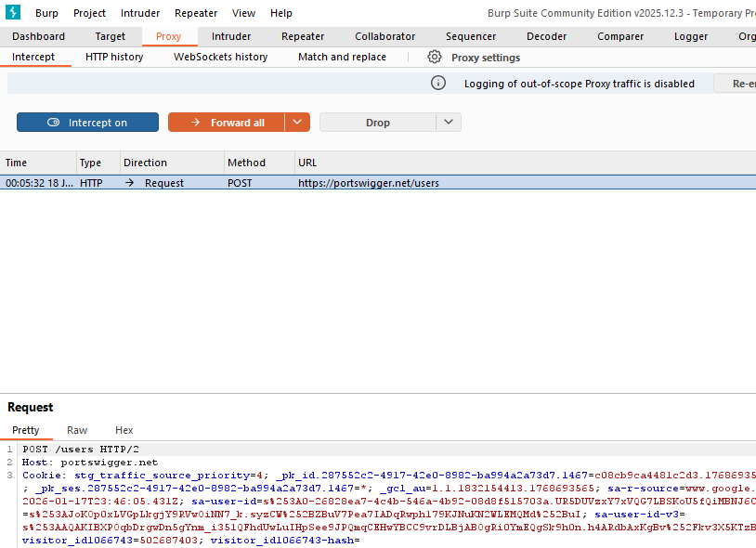Sort by the Direction column header

(172, 163)
